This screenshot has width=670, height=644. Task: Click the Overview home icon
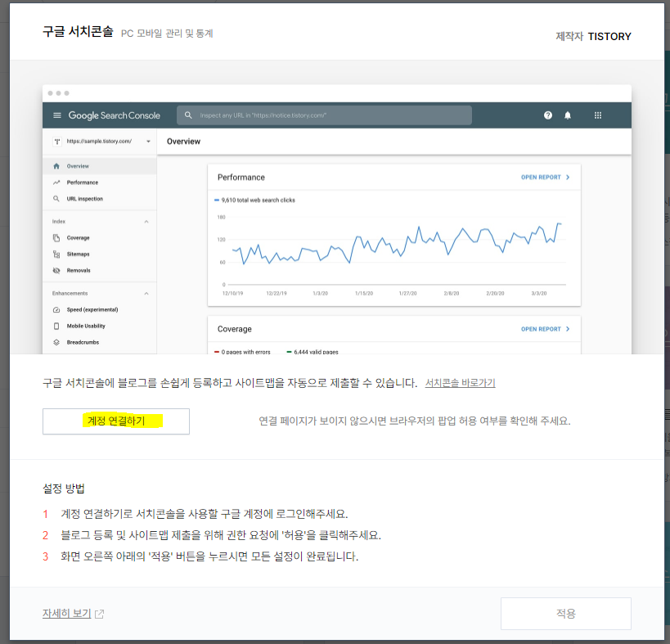point(56,166)
